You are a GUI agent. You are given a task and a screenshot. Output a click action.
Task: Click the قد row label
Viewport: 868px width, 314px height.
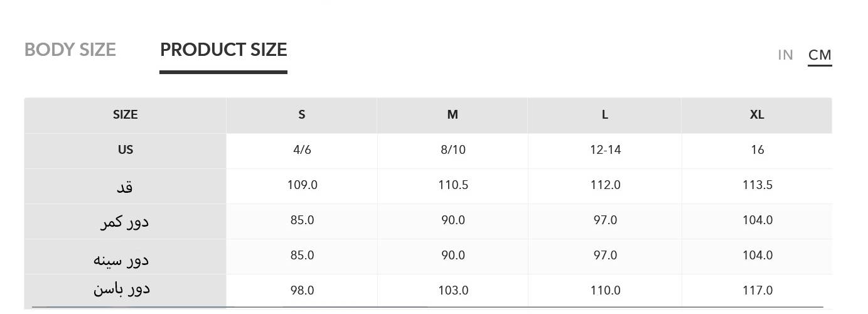126,187
